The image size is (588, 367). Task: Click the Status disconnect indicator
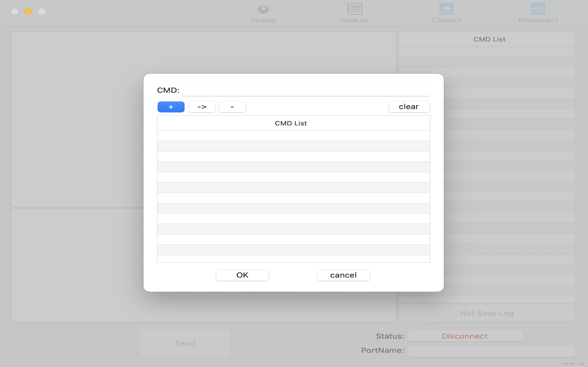464,336
